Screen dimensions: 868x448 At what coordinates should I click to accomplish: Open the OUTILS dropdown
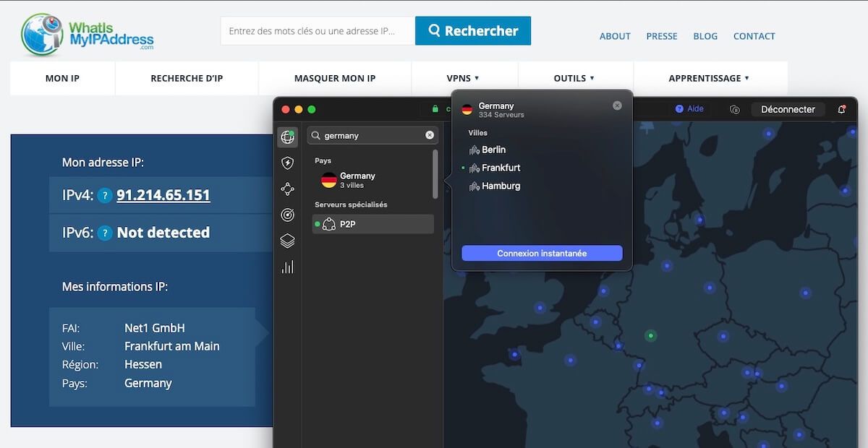pos(574,78)
